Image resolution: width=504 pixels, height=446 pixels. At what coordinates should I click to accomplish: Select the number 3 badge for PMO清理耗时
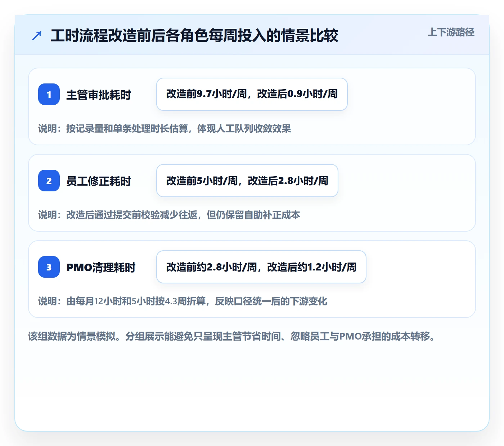(x=49, y=267)
